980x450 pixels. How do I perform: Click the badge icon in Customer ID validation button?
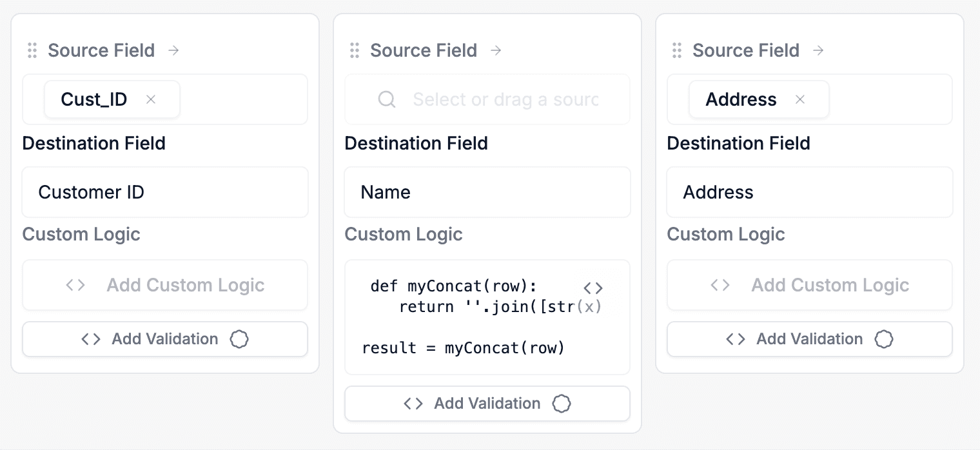click(x=239, y=339)
